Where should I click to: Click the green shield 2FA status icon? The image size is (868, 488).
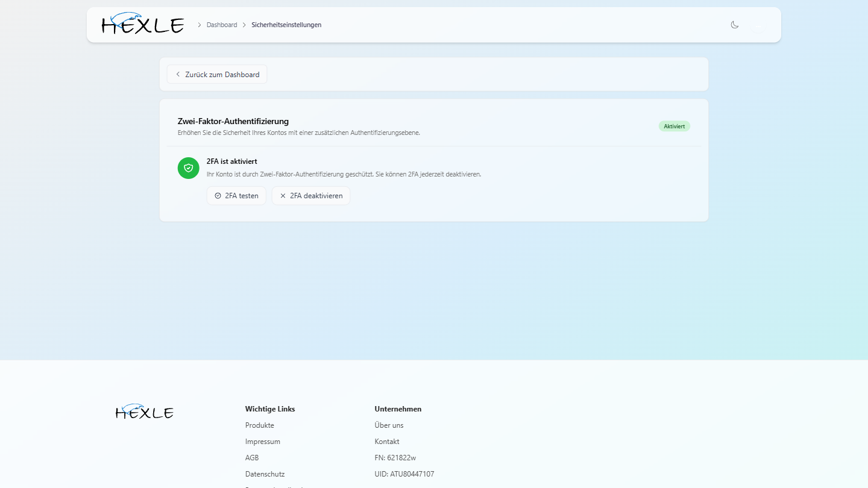189,168
